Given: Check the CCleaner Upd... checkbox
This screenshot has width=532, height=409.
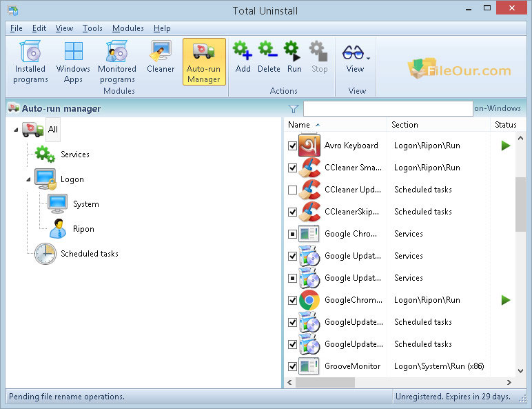Looking at the screenshot, I should 292,190.
